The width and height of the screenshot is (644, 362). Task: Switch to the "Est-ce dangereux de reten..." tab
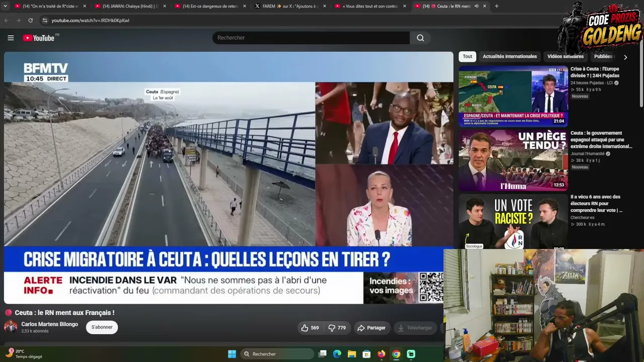210,6
